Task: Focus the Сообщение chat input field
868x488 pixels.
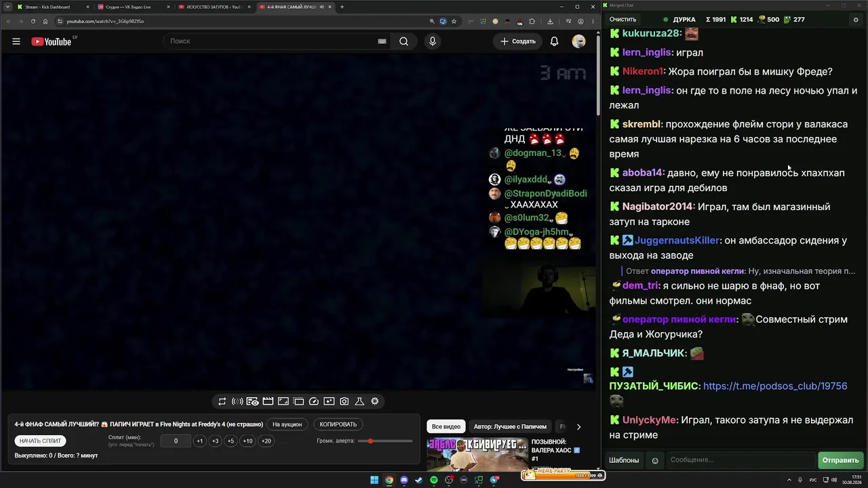Action: [741, 460]
